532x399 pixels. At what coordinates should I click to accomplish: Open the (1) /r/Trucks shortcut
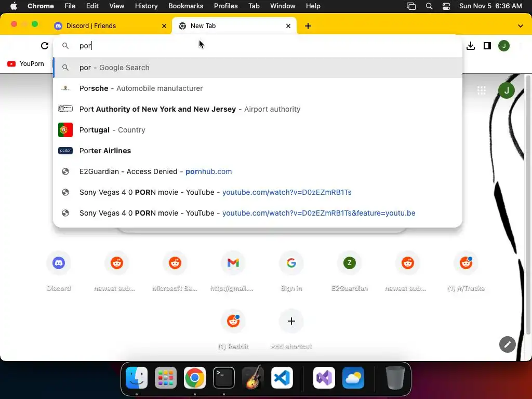pos(466,271)
